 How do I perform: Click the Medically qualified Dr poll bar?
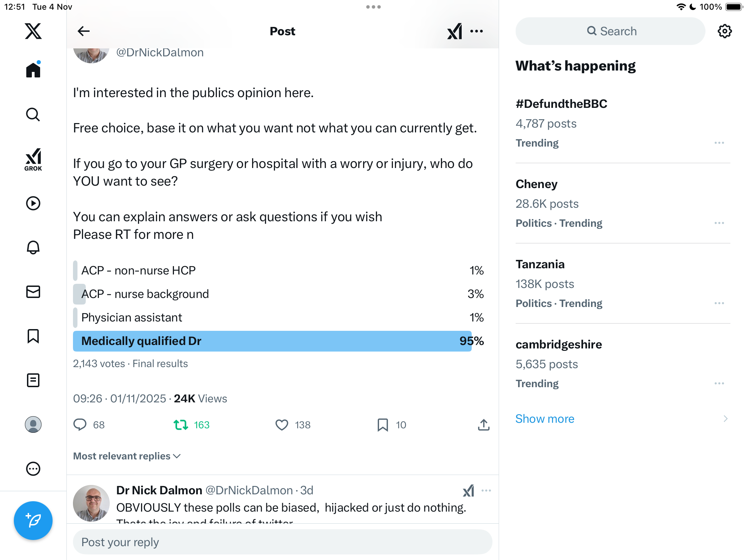(x=272, y=341)
